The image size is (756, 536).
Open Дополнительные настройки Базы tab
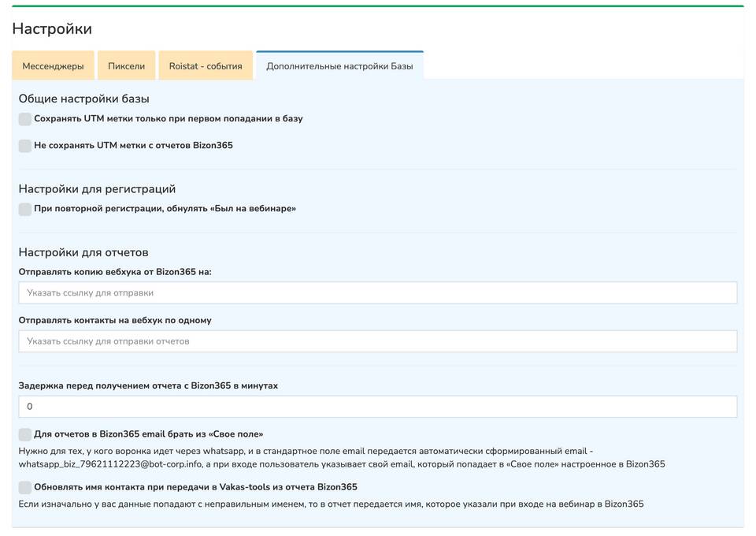pos(339,66)
